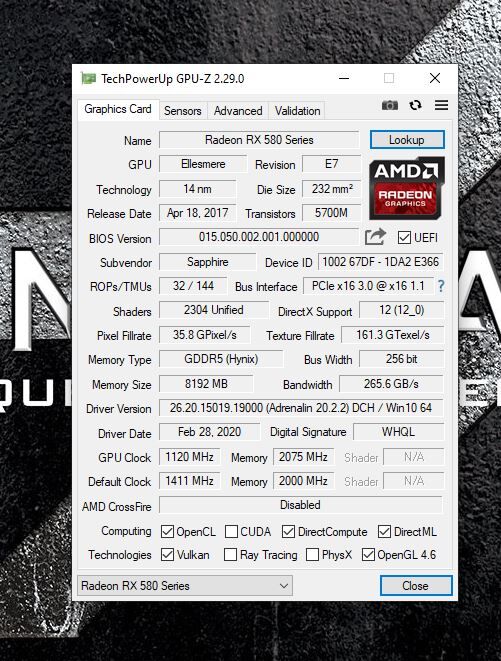The height and width of the screenshot is (661, 501).
Task: Click the GPU-Z title bar app icon
Action: tap(88, 78)
